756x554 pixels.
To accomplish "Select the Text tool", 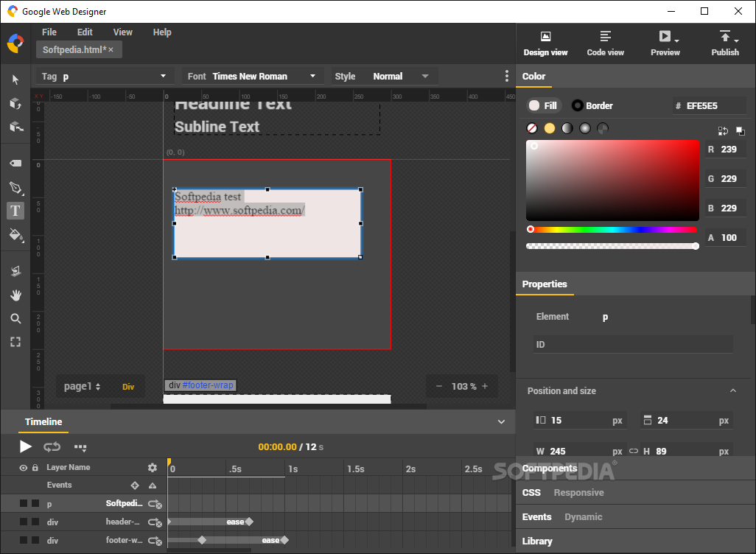I will pyautogui.click(x=15, y=211).
